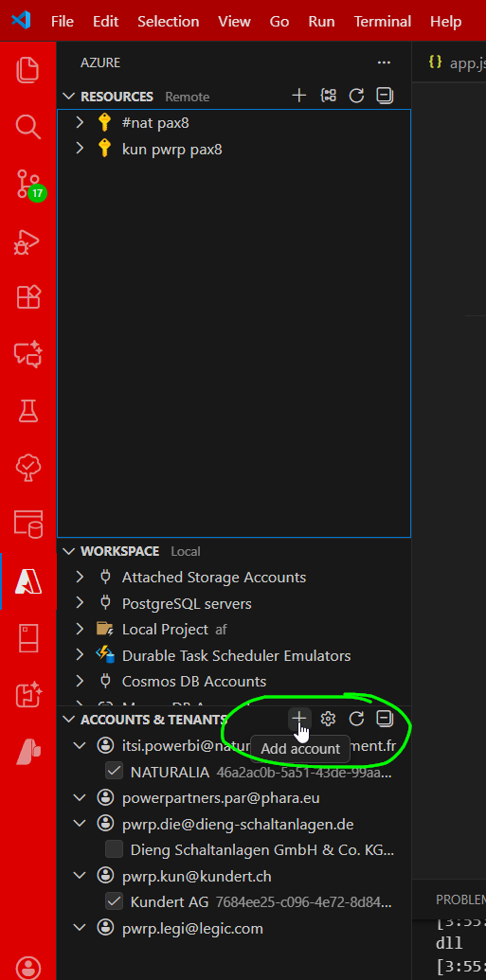Check the Dieng Schaltanlagen GmbH tenant checkbox

coord(114,849)
